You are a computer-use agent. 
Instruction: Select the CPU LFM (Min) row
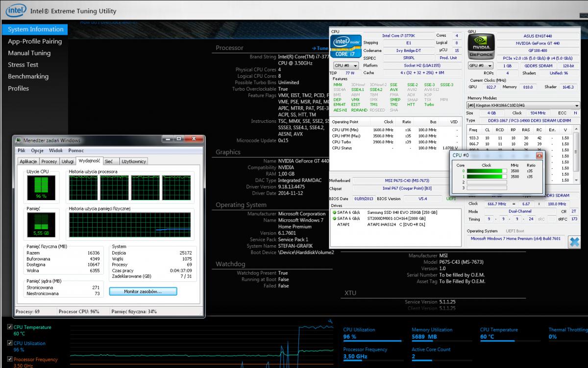tap(396, 130)
